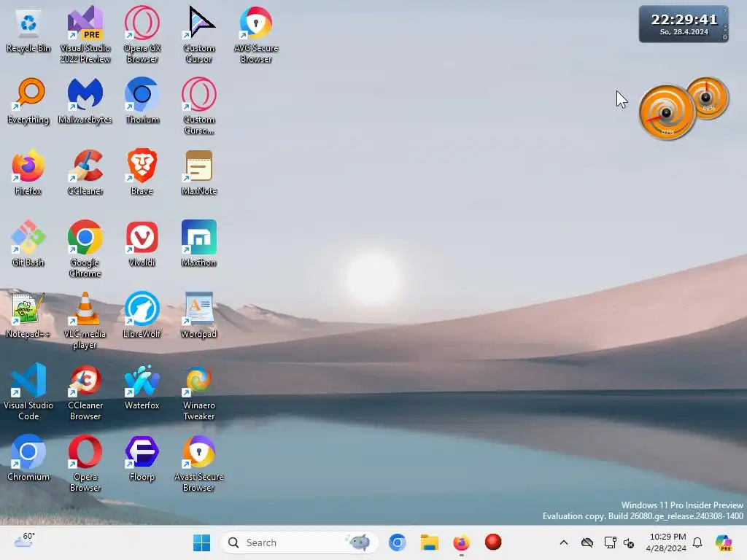
Task: Open the Firefox desktop shortcut
Action: 28,172
